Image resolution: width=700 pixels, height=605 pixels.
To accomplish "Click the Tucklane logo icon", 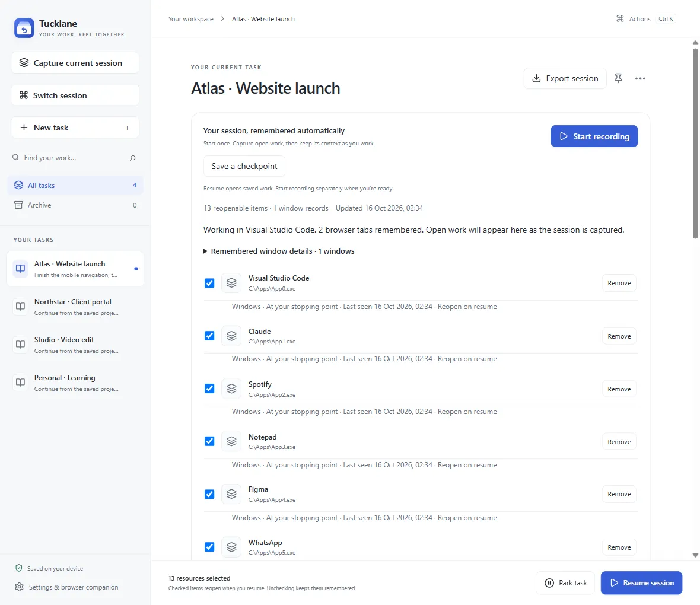I will point(24,28).
